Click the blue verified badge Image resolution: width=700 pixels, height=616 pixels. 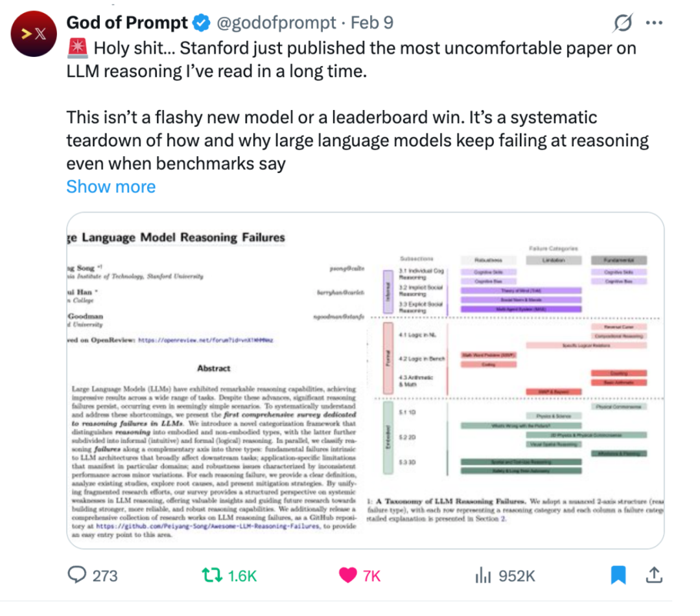(202, 24)
